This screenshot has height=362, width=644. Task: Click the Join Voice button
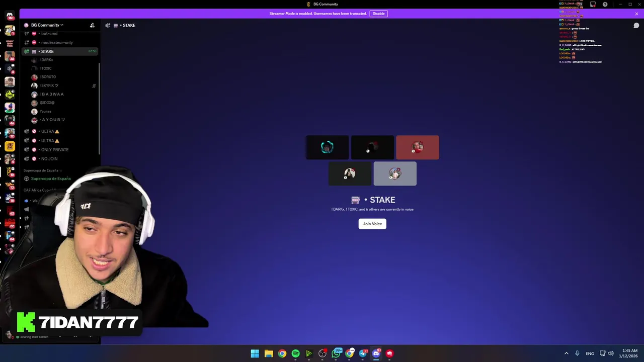[x=372, y=224]
